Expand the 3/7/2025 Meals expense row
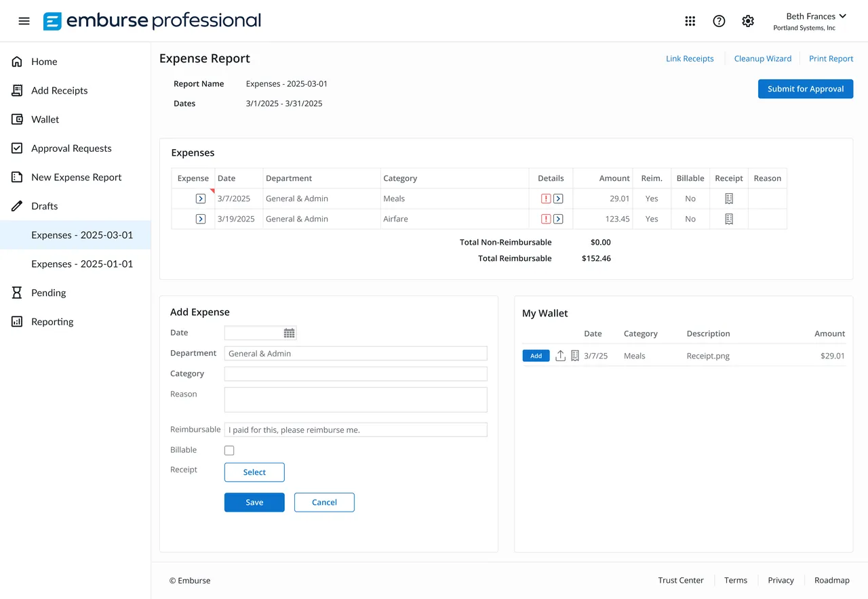Viewport: 868px width, 599px height. 201,199
